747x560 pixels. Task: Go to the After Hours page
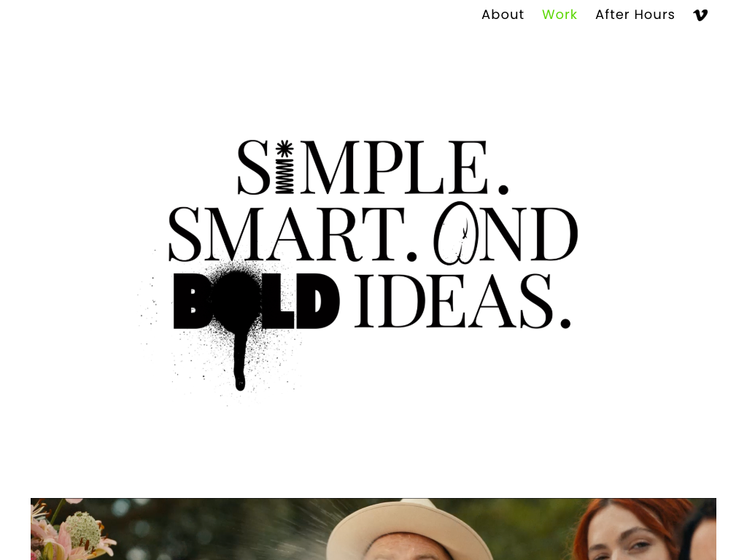[635, 15]
